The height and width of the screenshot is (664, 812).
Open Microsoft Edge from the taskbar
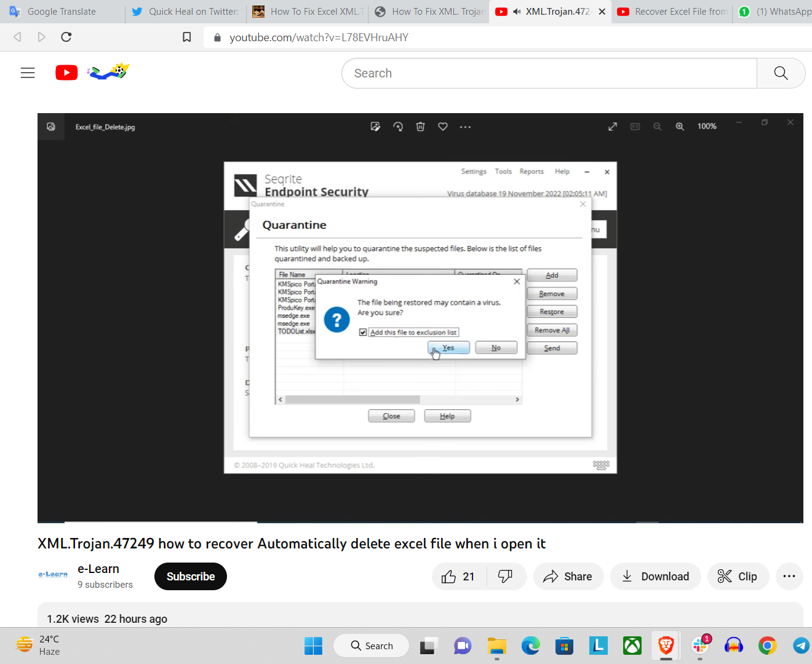(530, 646)
